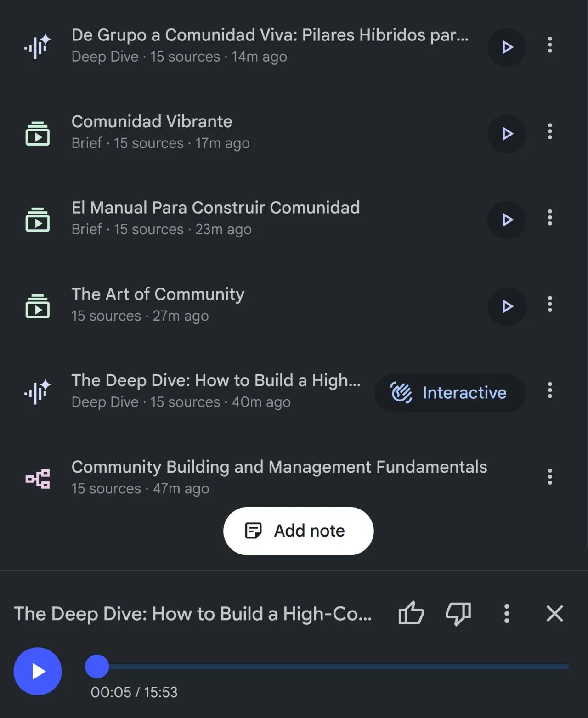Click the Comunidad Vibrante video overview icon

pyautogui.click(x=38, y=134)
